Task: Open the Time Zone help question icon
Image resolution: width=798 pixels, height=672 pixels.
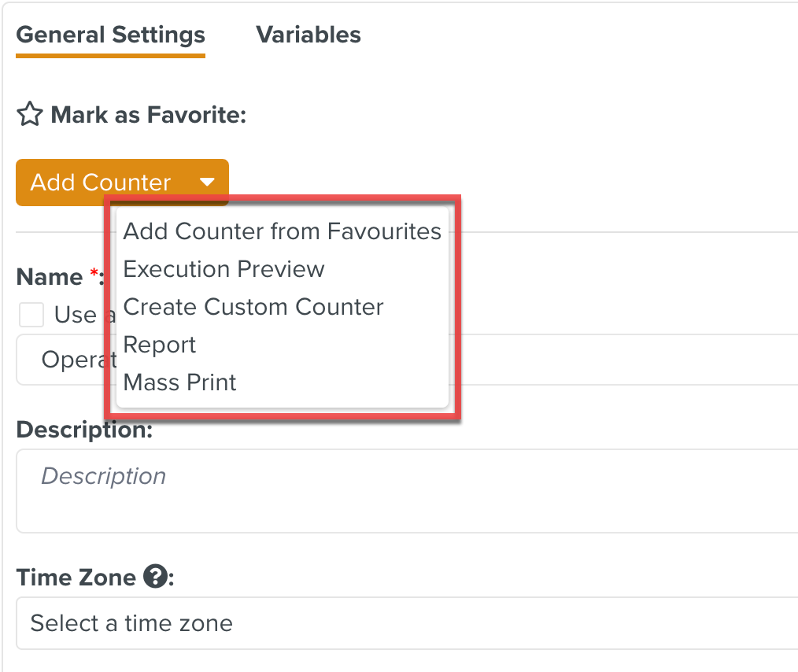Action: point(155,577)
